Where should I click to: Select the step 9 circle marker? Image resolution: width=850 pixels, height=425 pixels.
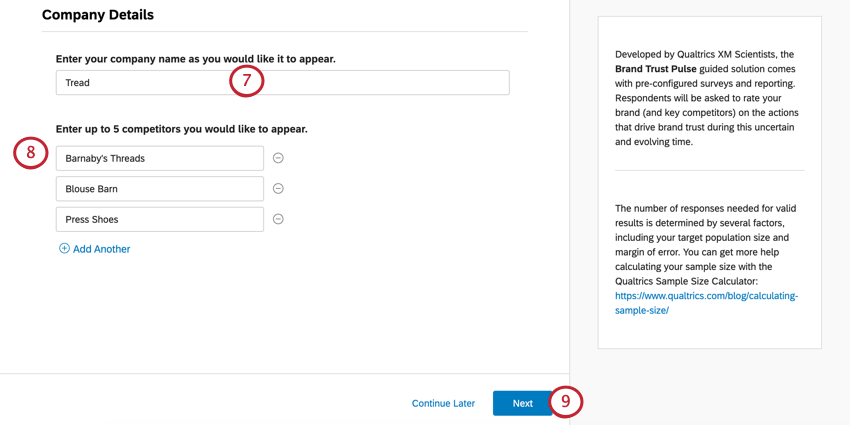coord(565,402)
